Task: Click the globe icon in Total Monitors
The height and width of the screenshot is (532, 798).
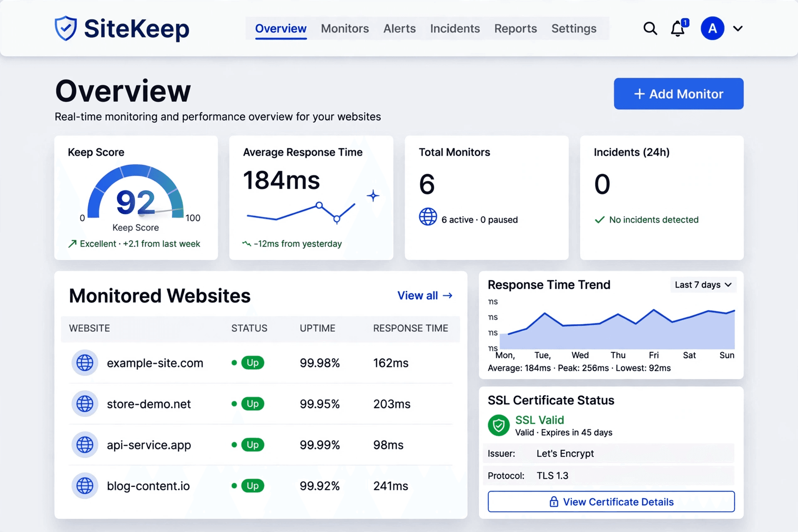Action: coord(428,217)
